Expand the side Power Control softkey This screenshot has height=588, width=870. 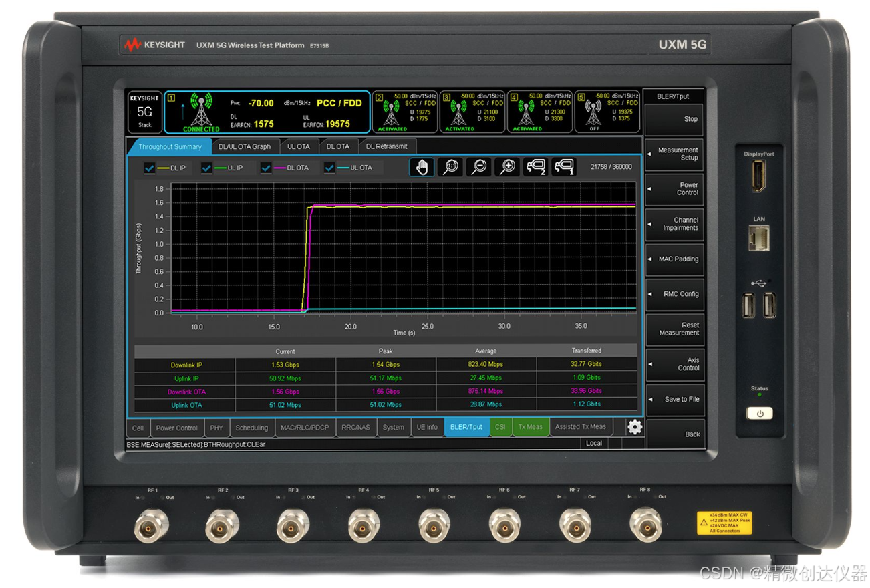tap(674, 189)
